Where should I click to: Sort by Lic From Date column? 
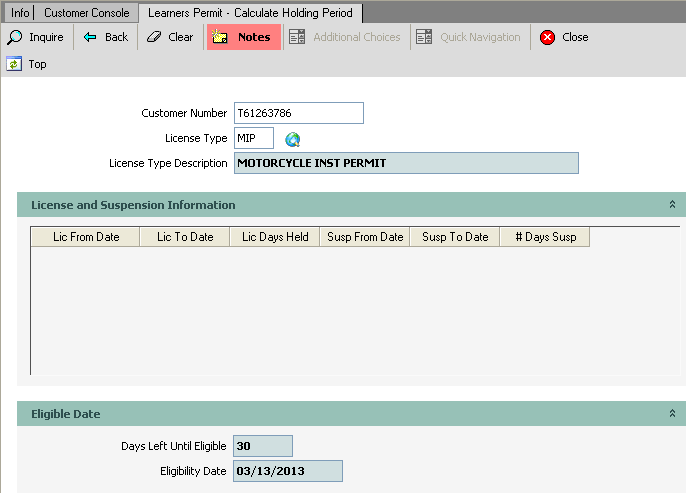pos(85,237)
